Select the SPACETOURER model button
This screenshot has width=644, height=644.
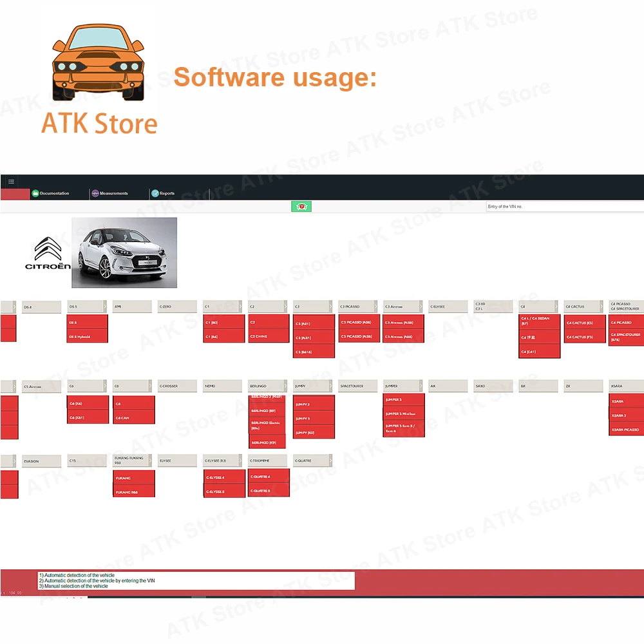click(x=357, y=386)
